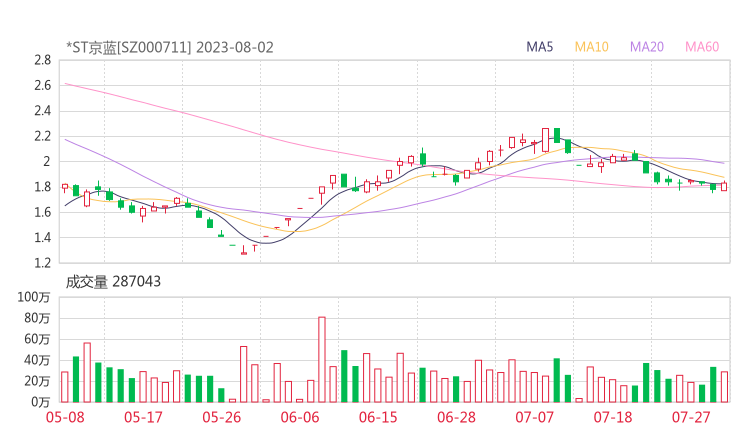Click the 20万 volume axis label
This screenshot has width=740, height=440.
click(37, 381)
